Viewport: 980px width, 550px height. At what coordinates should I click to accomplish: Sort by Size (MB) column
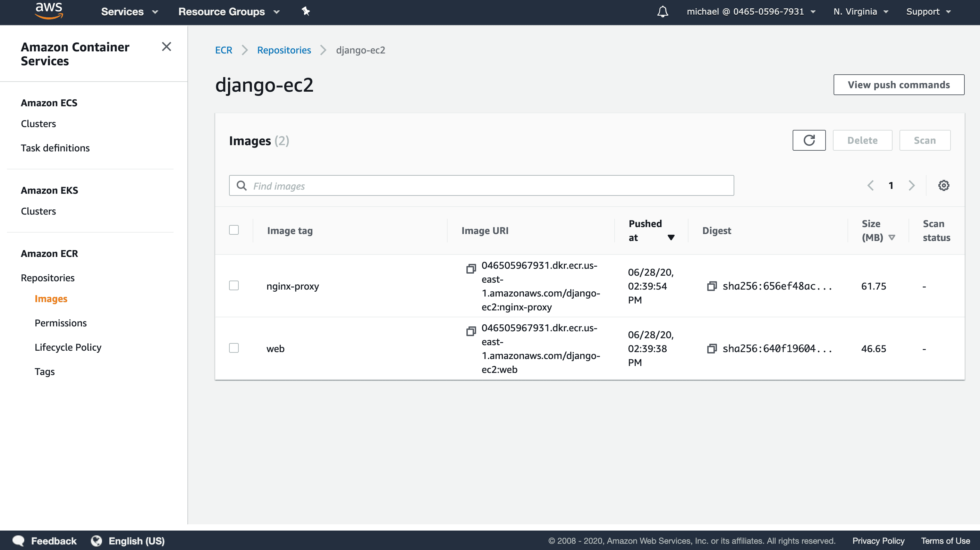pyautogui.click(x=878, y=231)
